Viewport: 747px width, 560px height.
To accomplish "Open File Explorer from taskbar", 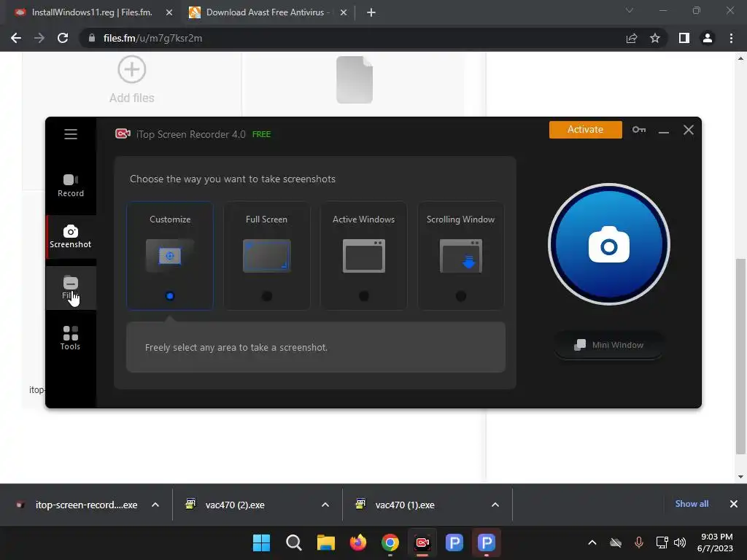I will pyautogui.click(x=326, y=542).
